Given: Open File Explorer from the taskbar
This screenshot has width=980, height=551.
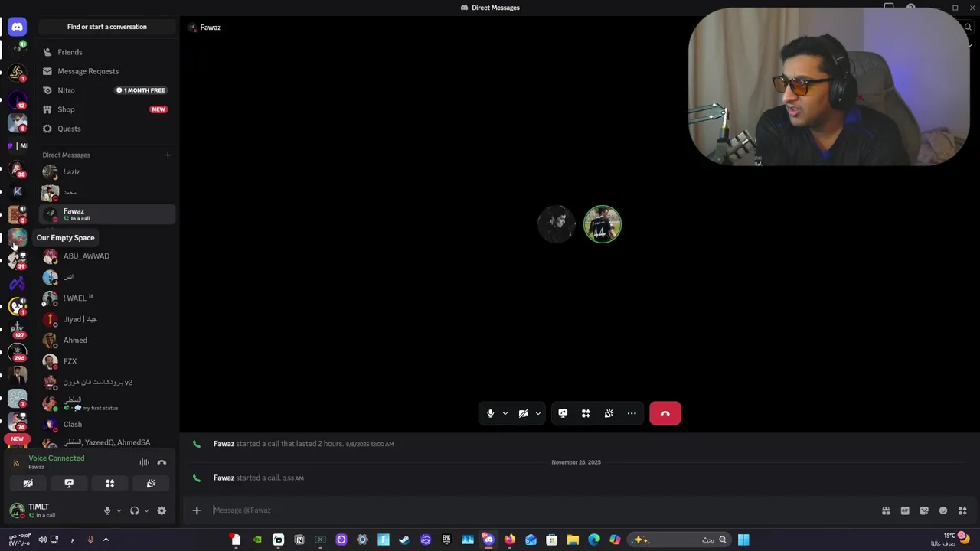Looking at the screenshot, I should pos(573,540).
